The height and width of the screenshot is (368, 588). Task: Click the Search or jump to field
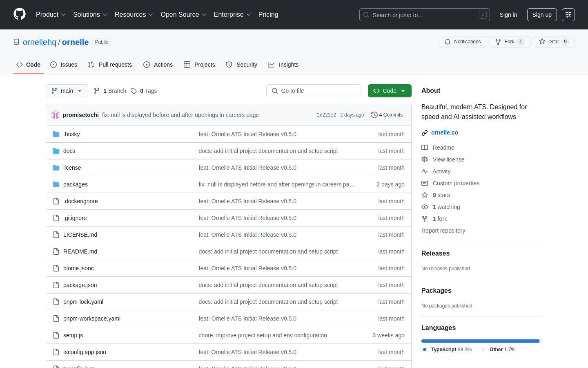coord(425,15)
